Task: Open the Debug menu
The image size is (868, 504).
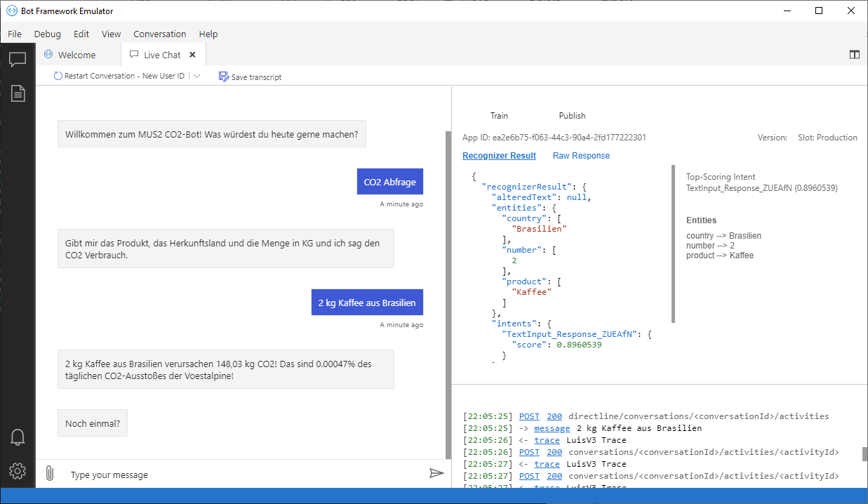Action: tap(47, 34)
